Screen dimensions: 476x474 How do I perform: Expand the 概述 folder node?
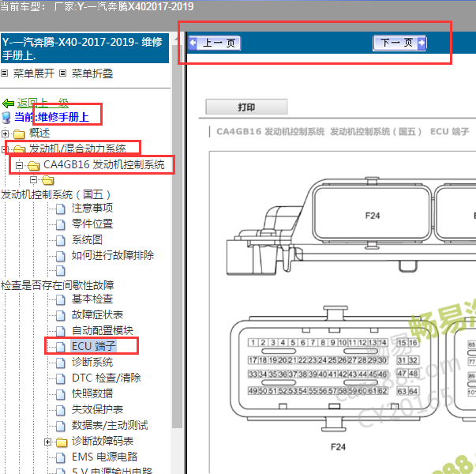(5, 134)
